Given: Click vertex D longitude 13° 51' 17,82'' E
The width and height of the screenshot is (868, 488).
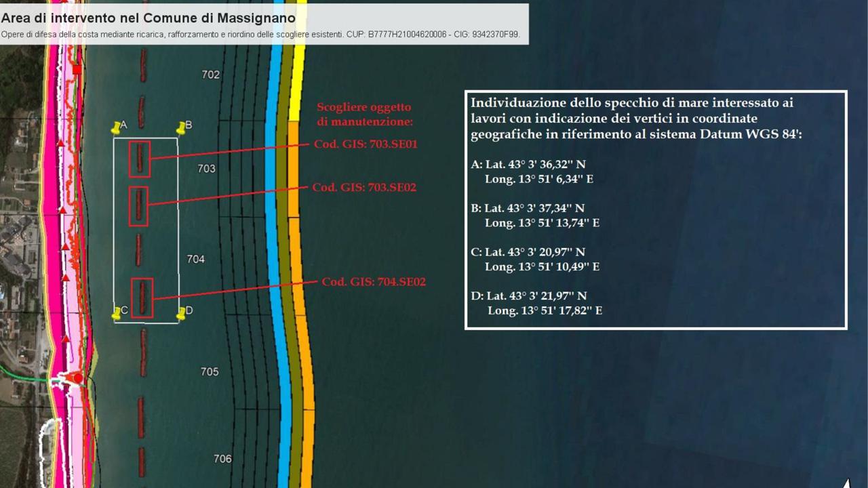Looking at the screenshot, I should point(545,310).
